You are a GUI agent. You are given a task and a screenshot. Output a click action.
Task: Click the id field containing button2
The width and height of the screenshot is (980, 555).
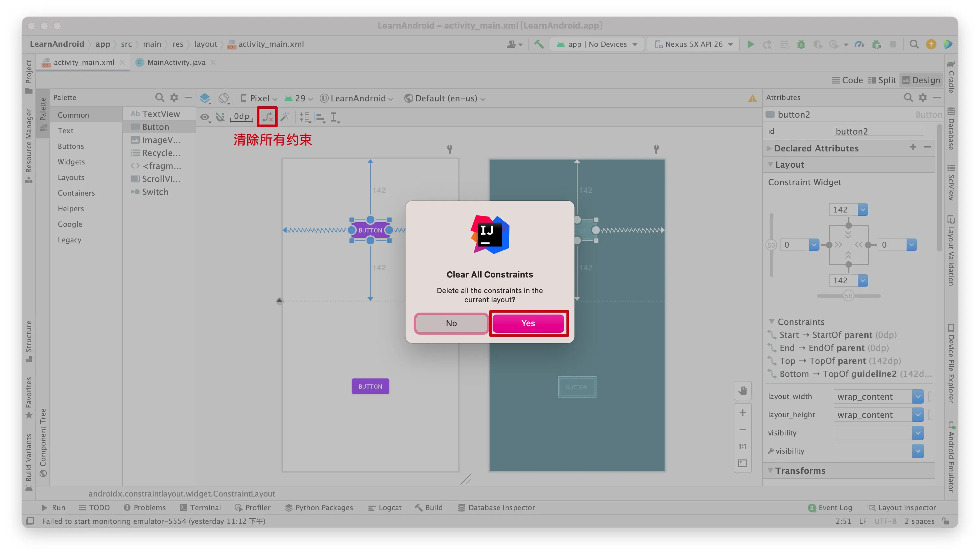click(x=878, y=131)
